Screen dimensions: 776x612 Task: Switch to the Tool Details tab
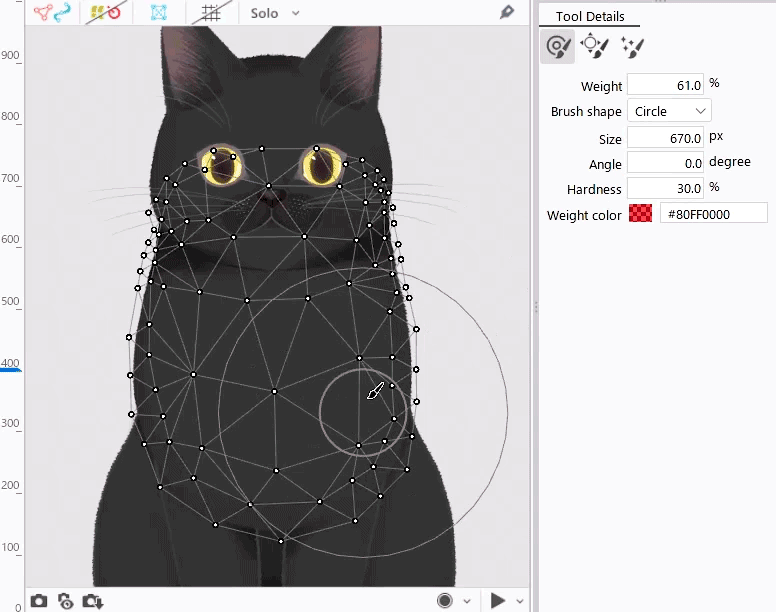point(590,16)
